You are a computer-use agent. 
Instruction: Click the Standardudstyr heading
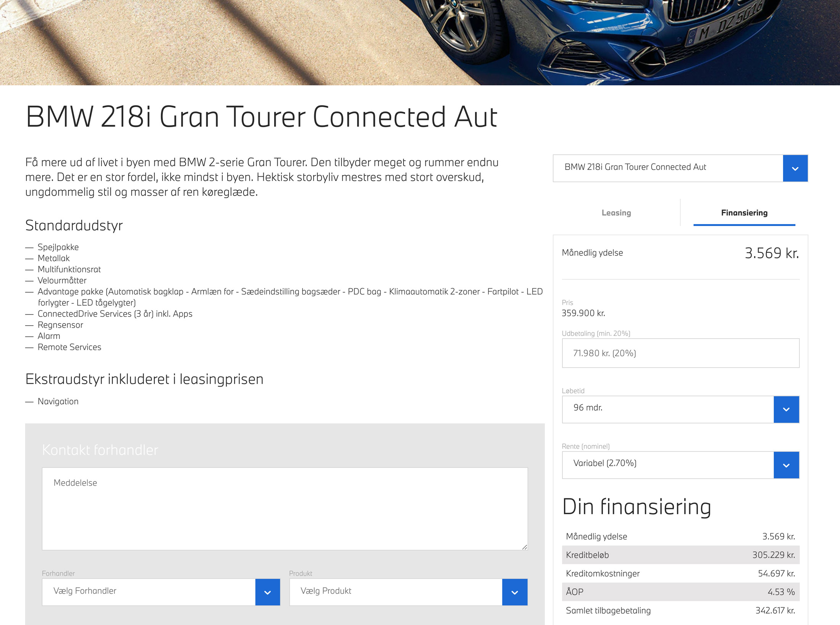pyautogui.click(x=74, y=225)
